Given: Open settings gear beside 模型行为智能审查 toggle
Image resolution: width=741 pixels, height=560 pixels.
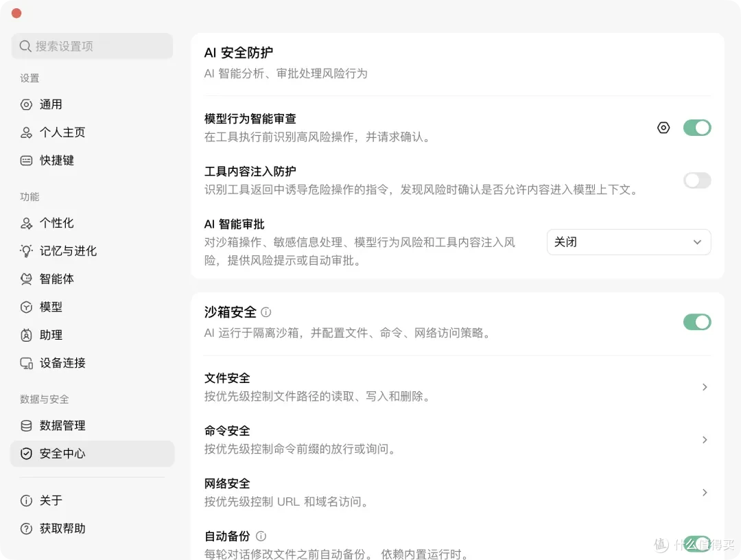Looking at the screenshot, I should [663, 128].
